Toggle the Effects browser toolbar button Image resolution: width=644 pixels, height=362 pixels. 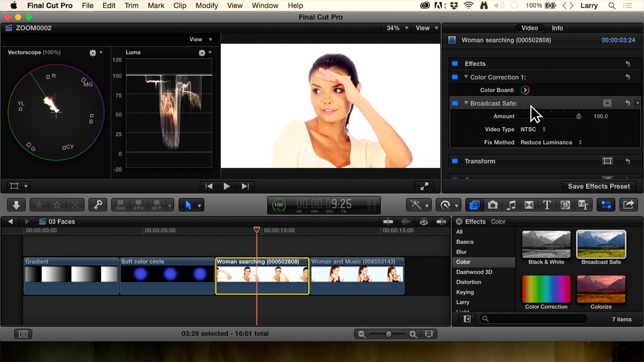pyautogui.click(x=474, y=205)
